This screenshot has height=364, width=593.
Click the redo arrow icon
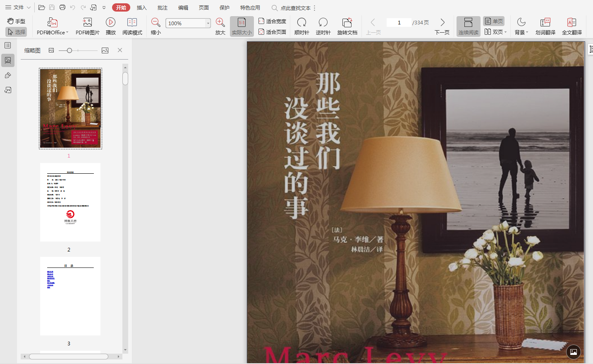pos(83,7)
